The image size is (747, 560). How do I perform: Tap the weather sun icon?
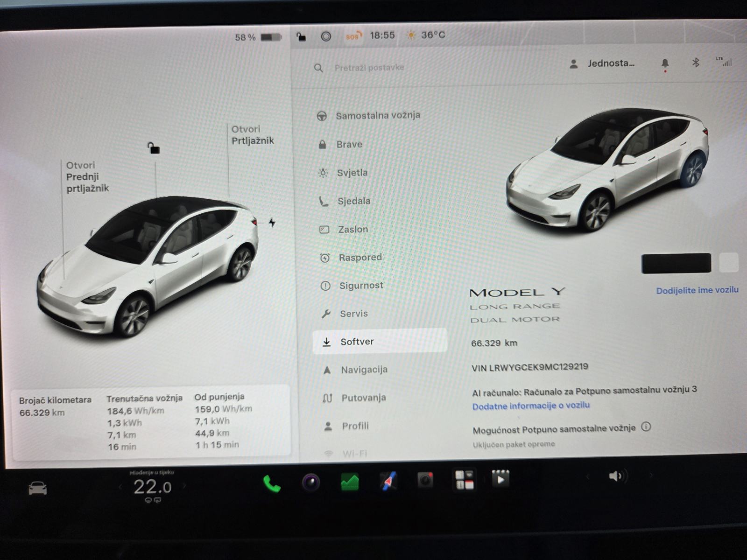(411, 35)
